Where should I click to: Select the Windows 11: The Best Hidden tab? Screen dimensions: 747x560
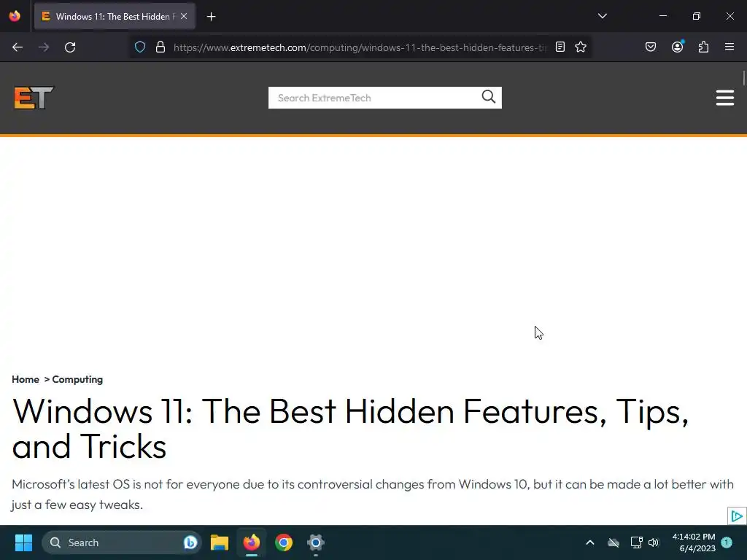pyautogui.click(x=115, y=16)
